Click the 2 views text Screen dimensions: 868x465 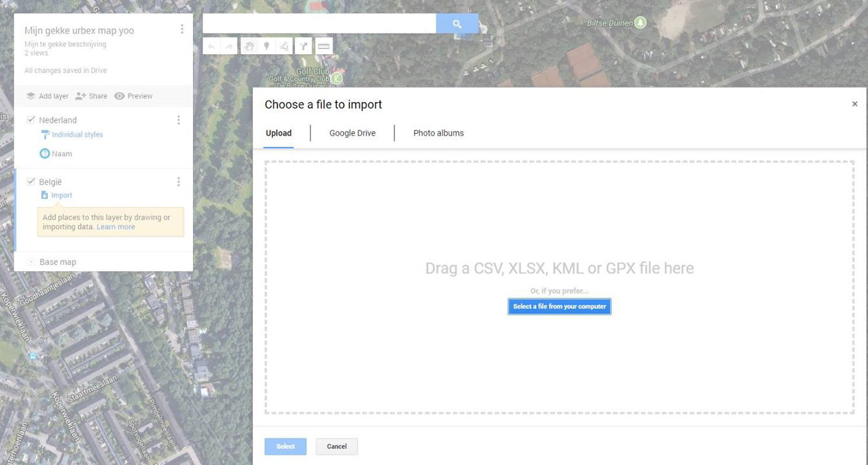point(36,53)
